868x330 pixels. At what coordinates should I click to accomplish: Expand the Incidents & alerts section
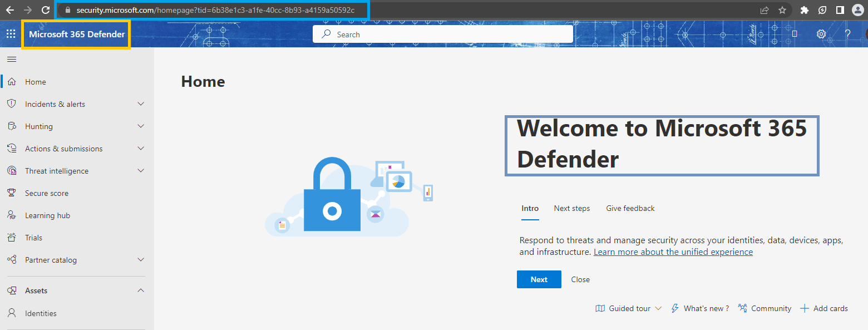click(141, 104)
